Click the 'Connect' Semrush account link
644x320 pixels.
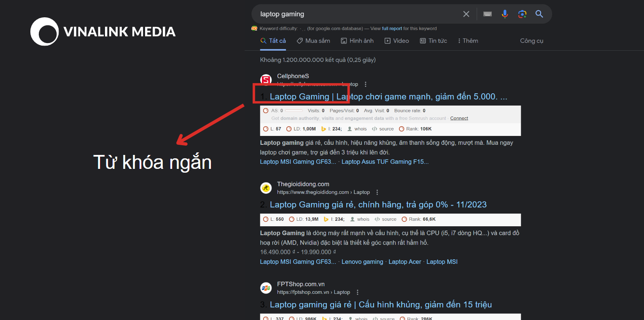pyautogui.click(x=459, y=118)
